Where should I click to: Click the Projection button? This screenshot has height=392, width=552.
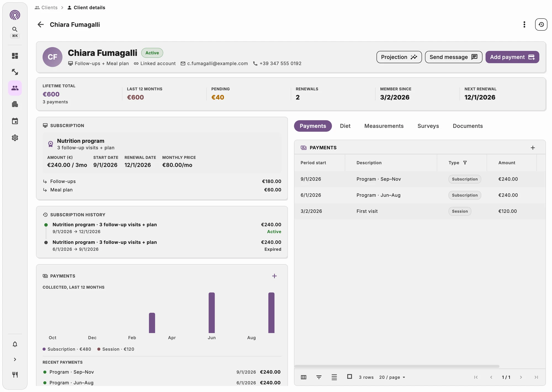pyautogui.click(x=399, y=57)
